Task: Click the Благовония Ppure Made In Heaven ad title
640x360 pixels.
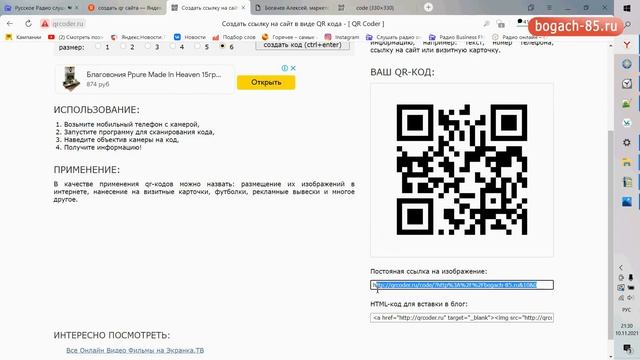Action: tap(153, 75)
